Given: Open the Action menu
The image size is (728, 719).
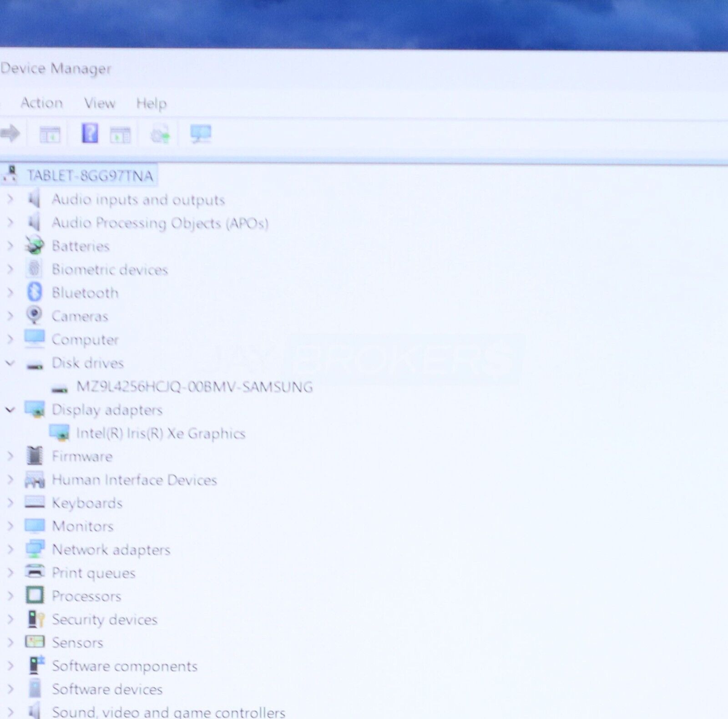Looking at the screenshot, I should 41,103.
